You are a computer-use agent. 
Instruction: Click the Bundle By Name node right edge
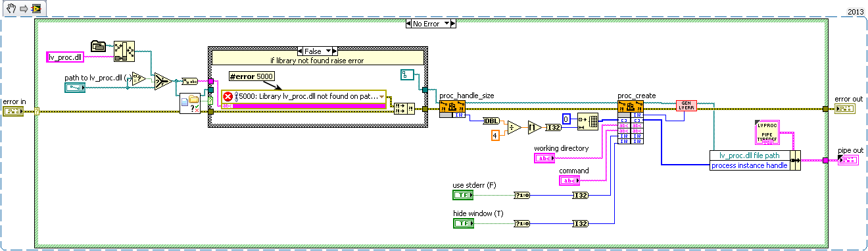(795, 160)
